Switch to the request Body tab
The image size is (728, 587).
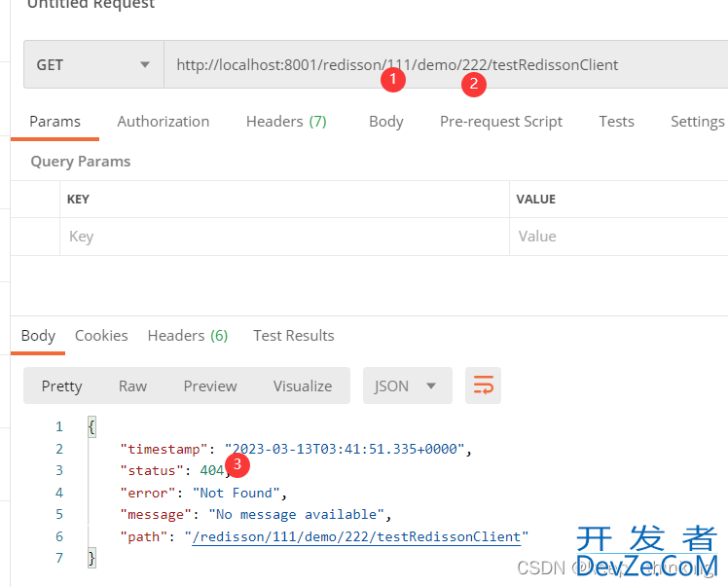point(385,122)
